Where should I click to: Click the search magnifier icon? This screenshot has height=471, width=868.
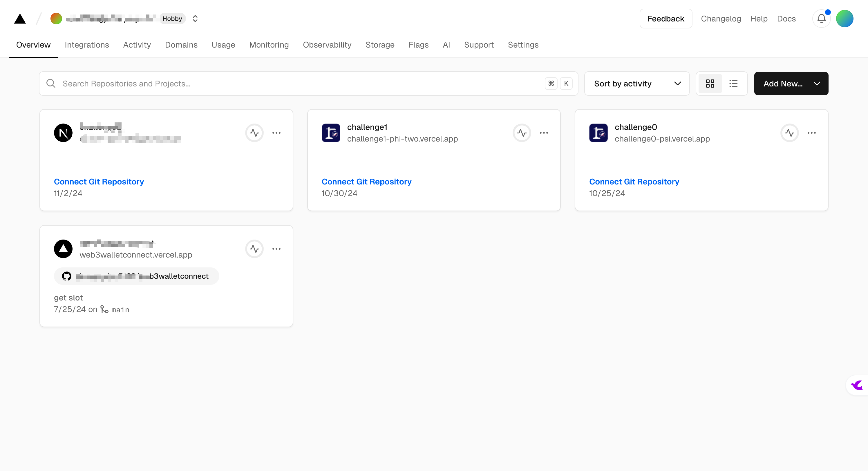click(x=51, y=84)
